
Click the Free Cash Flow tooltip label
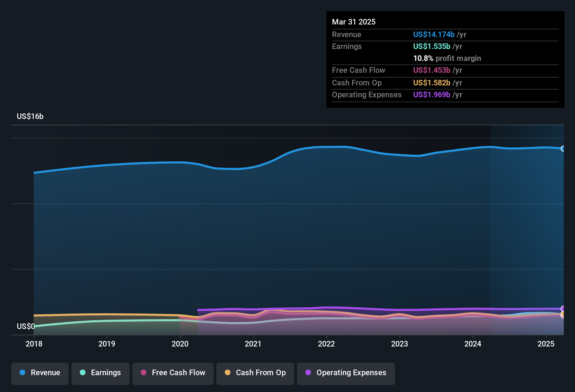(359, 70)
